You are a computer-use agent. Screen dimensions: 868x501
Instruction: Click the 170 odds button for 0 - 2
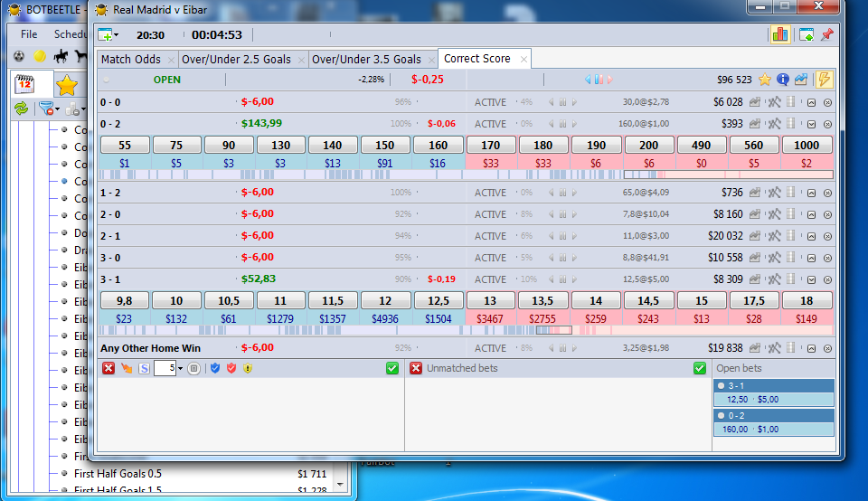(490, 146)
